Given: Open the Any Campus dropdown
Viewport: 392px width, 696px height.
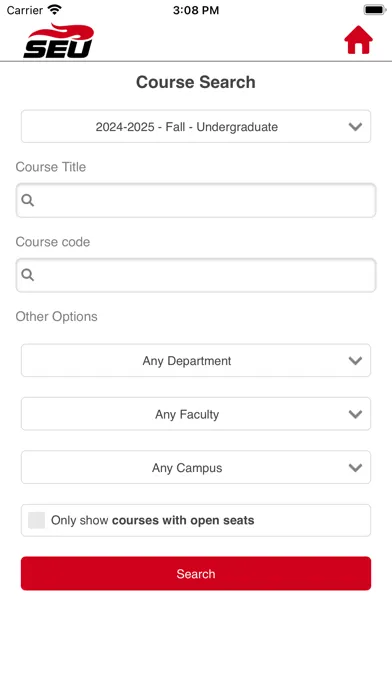Looking at the screenshot, I should [x=196, y=467].
